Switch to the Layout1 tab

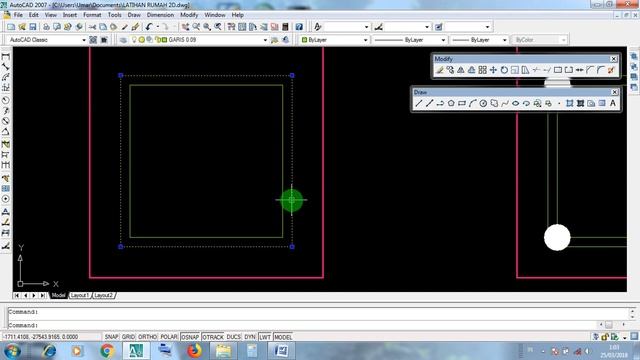(x=80, y=295)
